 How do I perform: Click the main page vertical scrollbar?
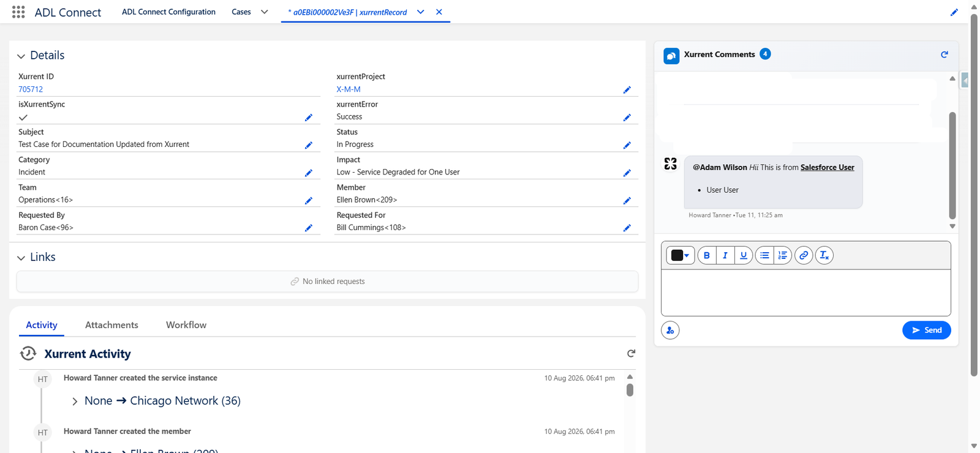coord(974,196)
